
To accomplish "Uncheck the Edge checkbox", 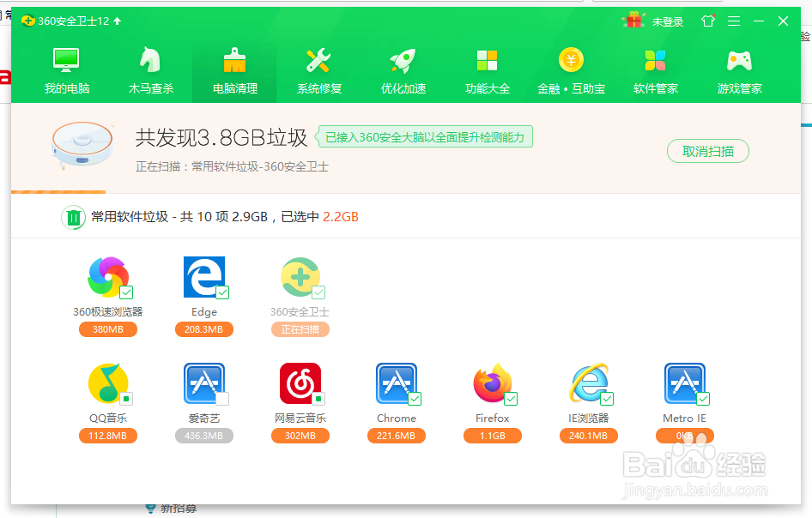I will tap(222, 292).
